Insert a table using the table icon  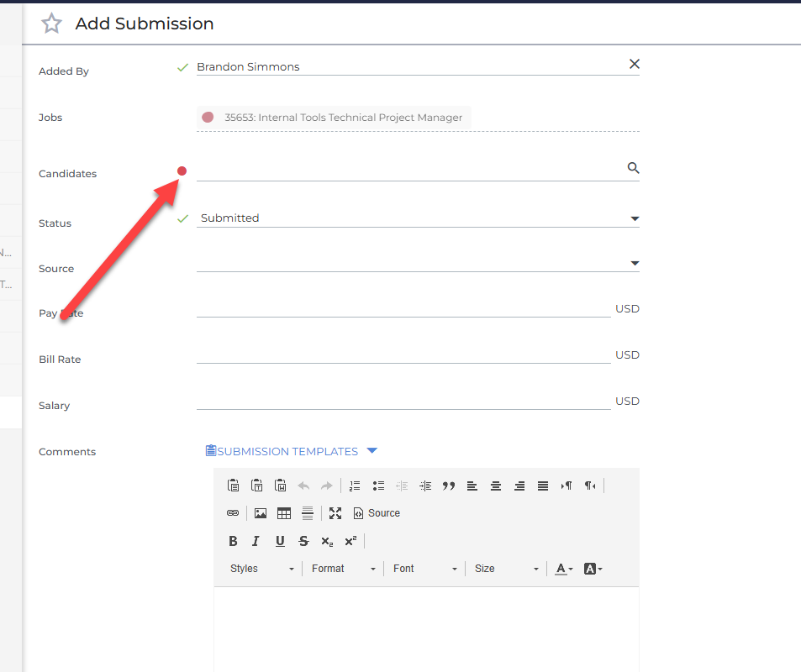click(284, 513)
